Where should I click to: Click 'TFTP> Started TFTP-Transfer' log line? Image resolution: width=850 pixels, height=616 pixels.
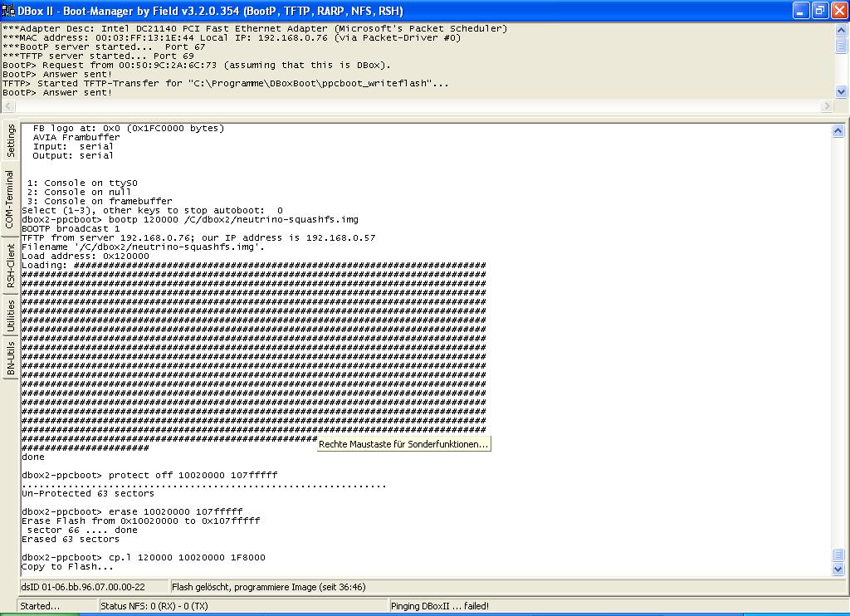click(226, 83)
